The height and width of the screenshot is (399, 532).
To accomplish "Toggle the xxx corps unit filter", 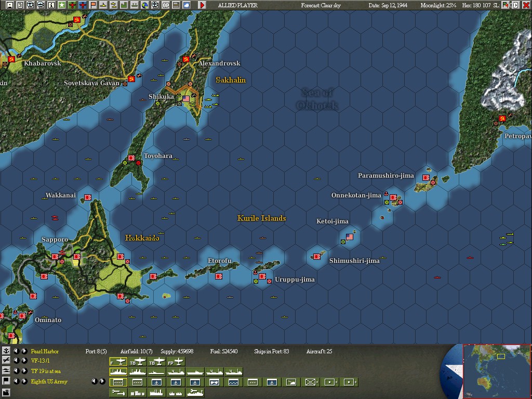I will click(253, 382).
